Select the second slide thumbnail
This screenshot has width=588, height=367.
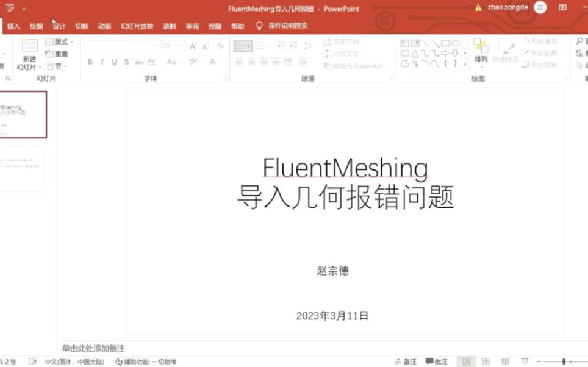pos(23,169)
